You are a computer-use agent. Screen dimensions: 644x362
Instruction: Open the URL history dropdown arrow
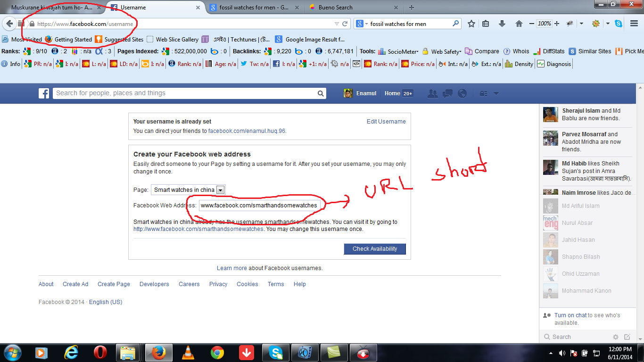coord(337,24)
